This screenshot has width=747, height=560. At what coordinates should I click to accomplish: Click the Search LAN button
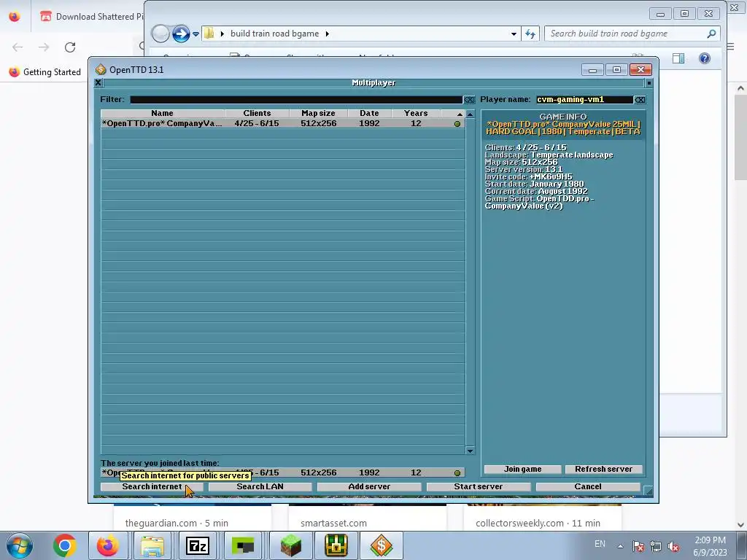260,486
